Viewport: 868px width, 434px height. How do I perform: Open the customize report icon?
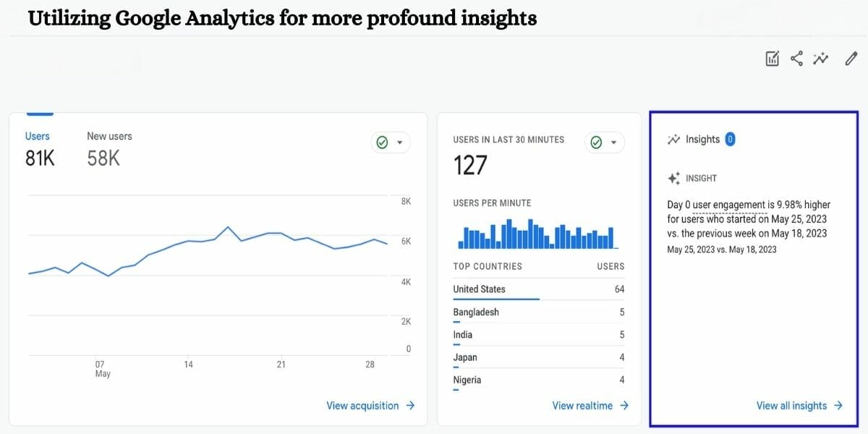pyautogui.click(x=771, y=59)
